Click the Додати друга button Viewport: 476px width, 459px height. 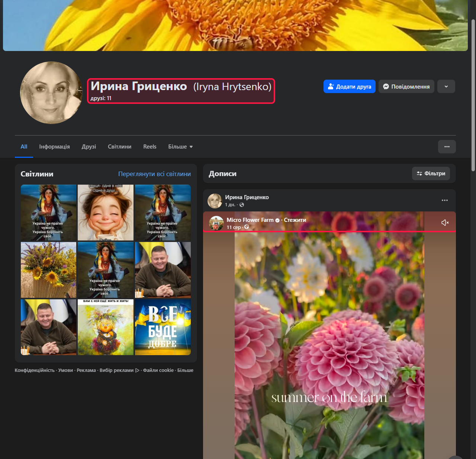tap(350, 86)
